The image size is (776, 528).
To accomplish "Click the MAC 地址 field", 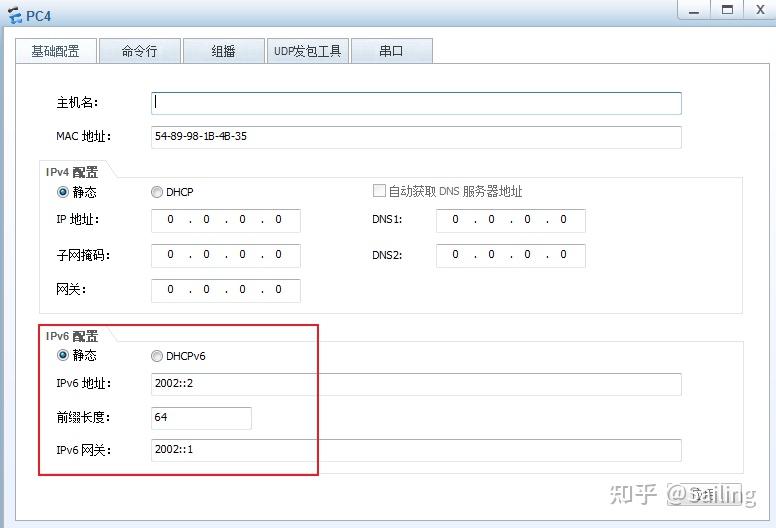I will (416, 137).
